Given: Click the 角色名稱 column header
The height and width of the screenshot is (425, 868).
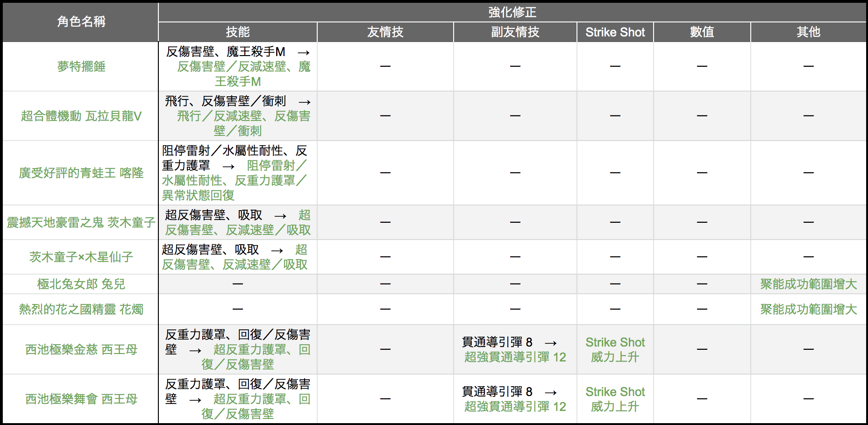Looking at the screenshot, I should pyautogui.click(x=81, y=22).
